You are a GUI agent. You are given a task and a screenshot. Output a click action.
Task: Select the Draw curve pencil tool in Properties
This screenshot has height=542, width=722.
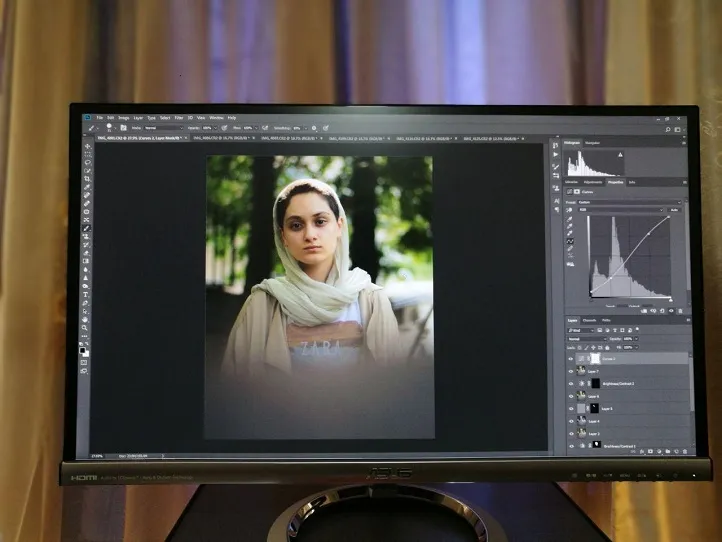(x=570, y=248)
